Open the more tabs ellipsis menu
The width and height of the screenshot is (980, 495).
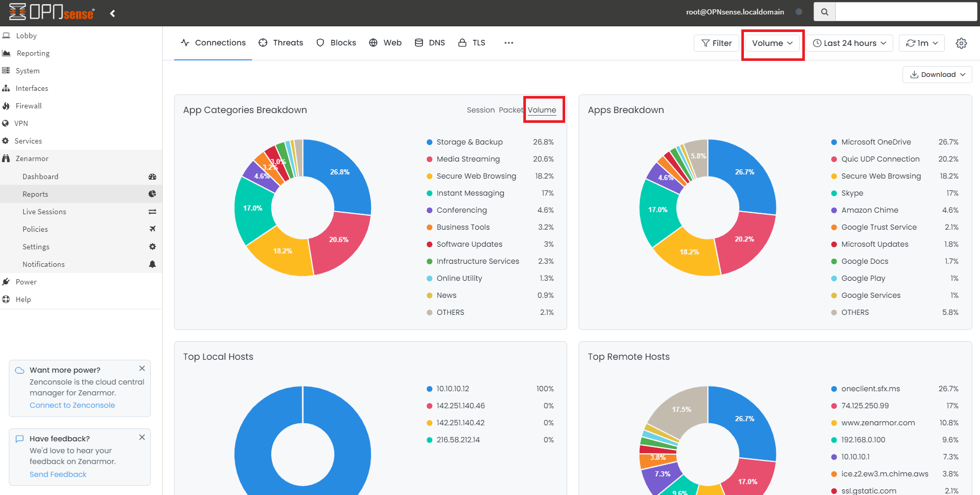coord(509,43)
